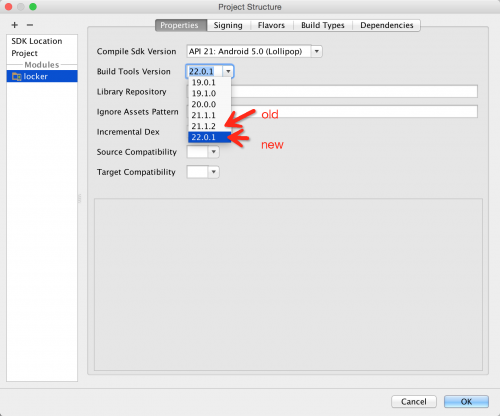Expand Source Compatibility dropdown

tap(213, 152)
